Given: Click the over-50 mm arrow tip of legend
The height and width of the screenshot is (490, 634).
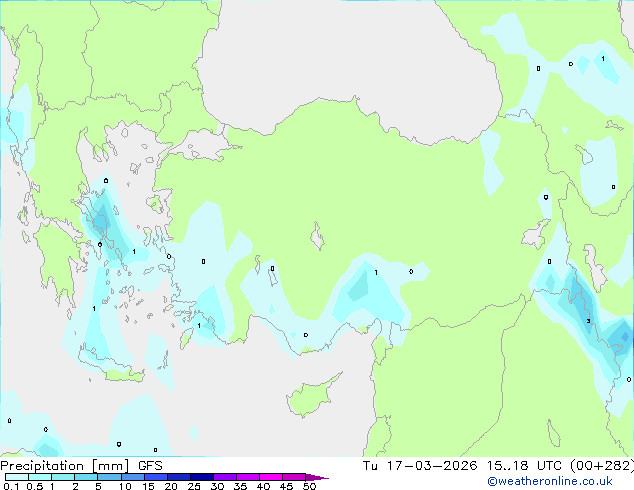Looking at the screenshot, I should pyautogui.click(x=317, y=477).
